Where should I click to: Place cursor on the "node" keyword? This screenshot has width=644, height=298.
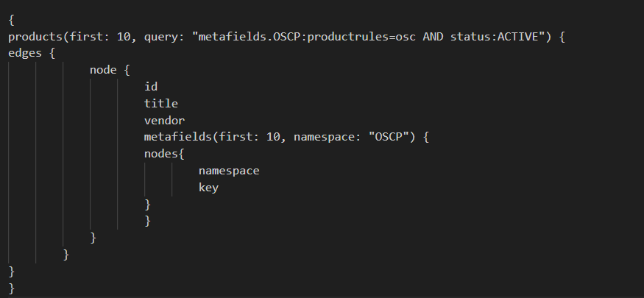(103, 70)
